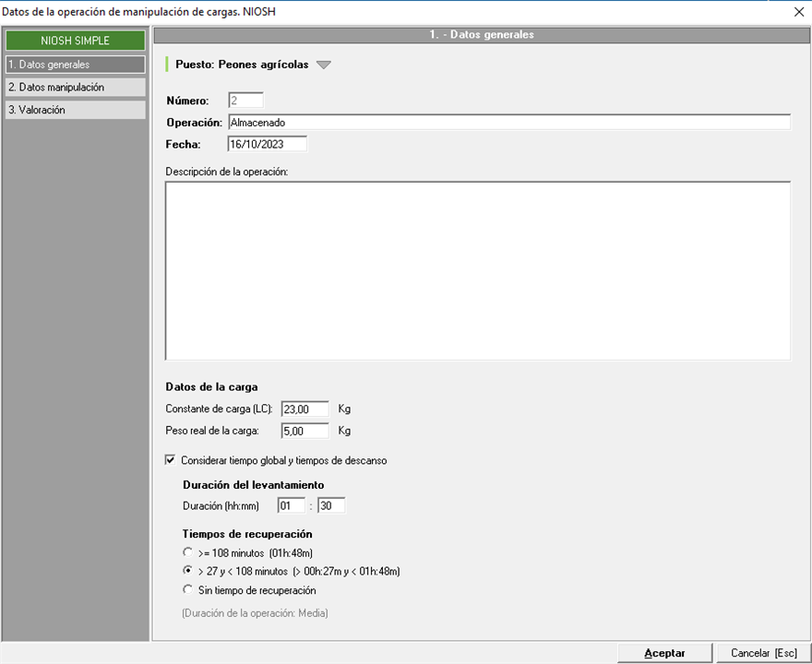Switch to Datos manipulación section
The image size is (812, 664).
75,87
